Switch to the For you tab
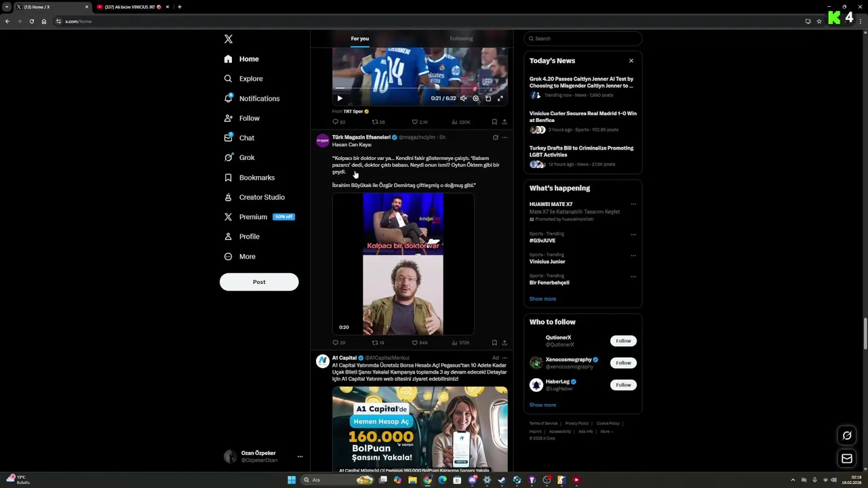The image size is (868, 488). click(x=360, y=39)
